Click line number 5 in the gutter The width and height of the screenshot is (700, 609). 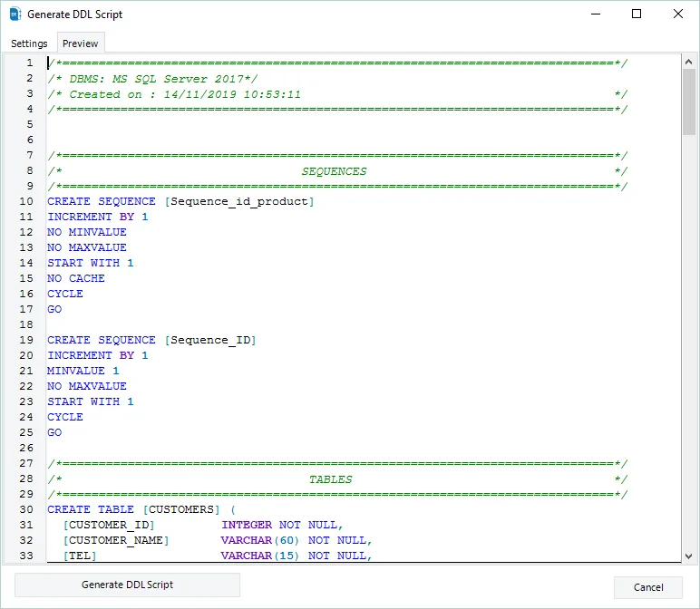[x=30, y=124]
